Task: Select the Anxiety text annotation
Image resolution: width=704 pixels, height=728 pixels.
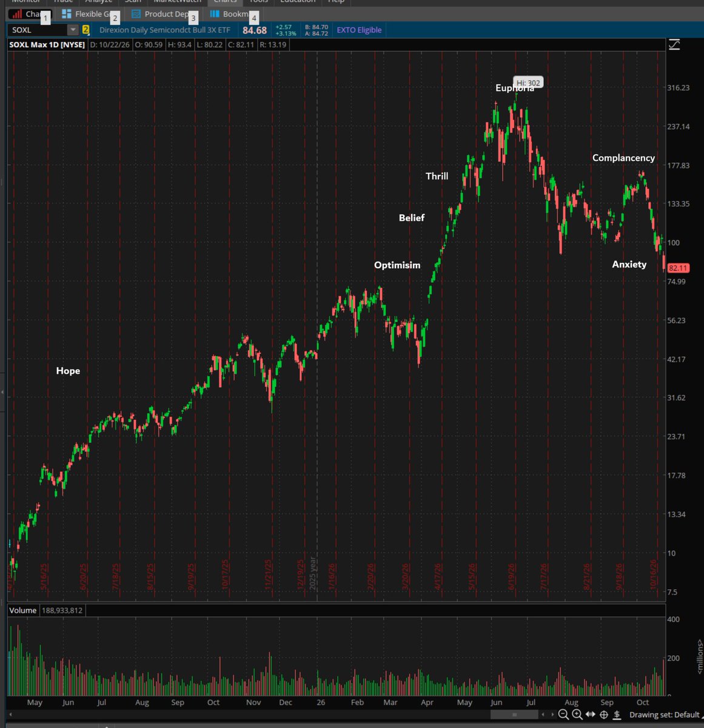Action: click(x=629, y=265)
